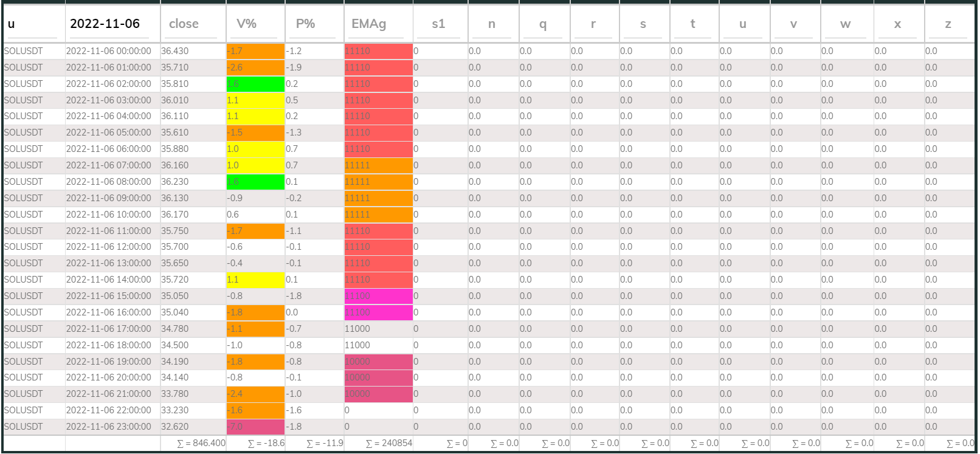Select the pink V% cell showing -7.0
This screenshot has height=454, width=980.
click(255, 427)
